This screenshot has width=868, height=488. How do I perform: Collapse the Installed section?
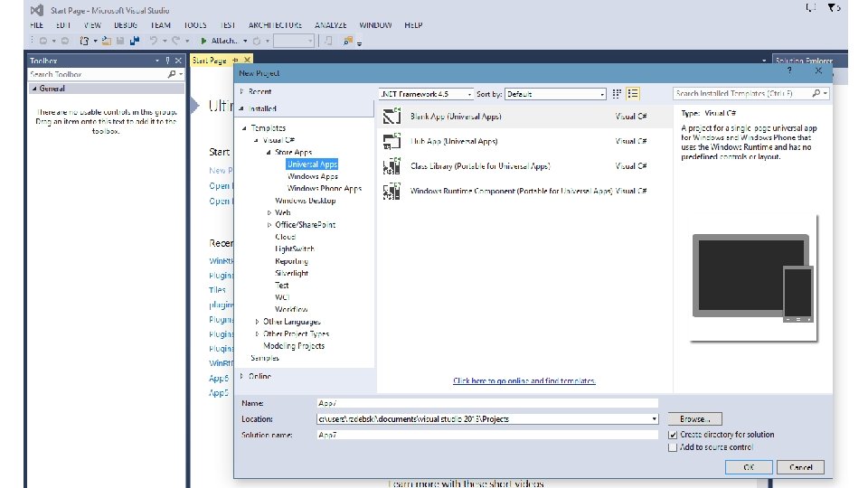[x=242, y=108]
